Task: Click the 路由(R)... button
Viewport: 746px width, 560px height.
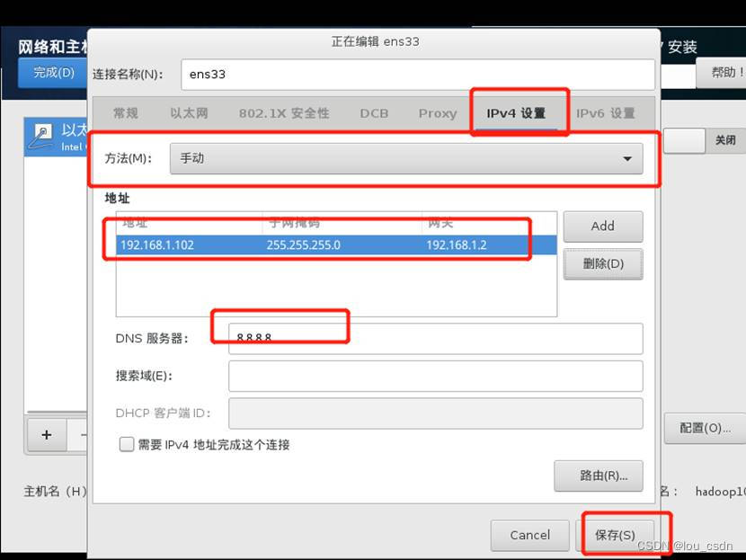Action: pyautogui.click(x=599, y=476)
